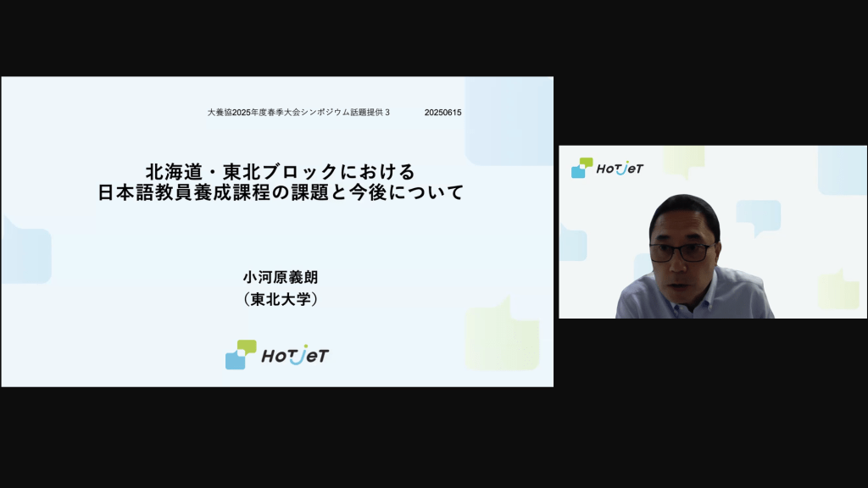
Task: Click the HotJeT wordmark in the webcam panel
Action: [x=620, y=168]
